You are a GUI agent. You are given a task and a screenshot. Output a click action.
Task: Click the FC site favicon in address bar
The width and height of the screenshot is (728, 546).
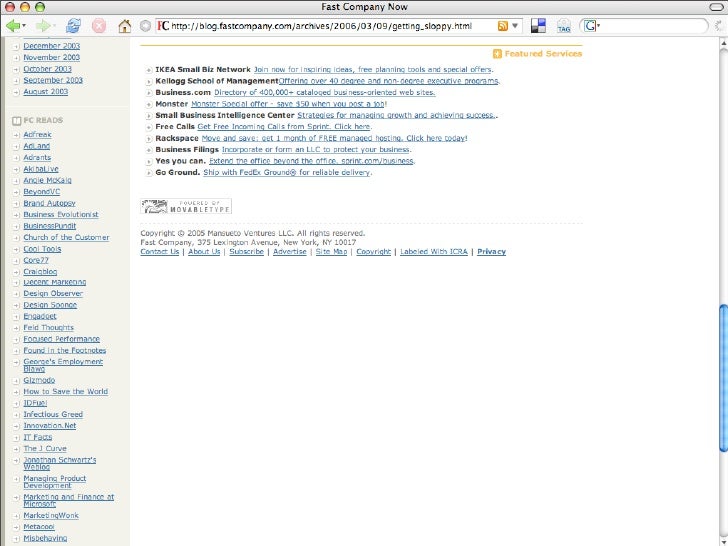click(162, 26)
